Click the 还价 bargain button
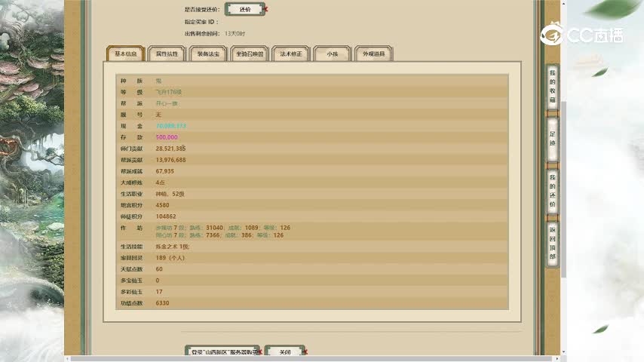 point(244,9)
